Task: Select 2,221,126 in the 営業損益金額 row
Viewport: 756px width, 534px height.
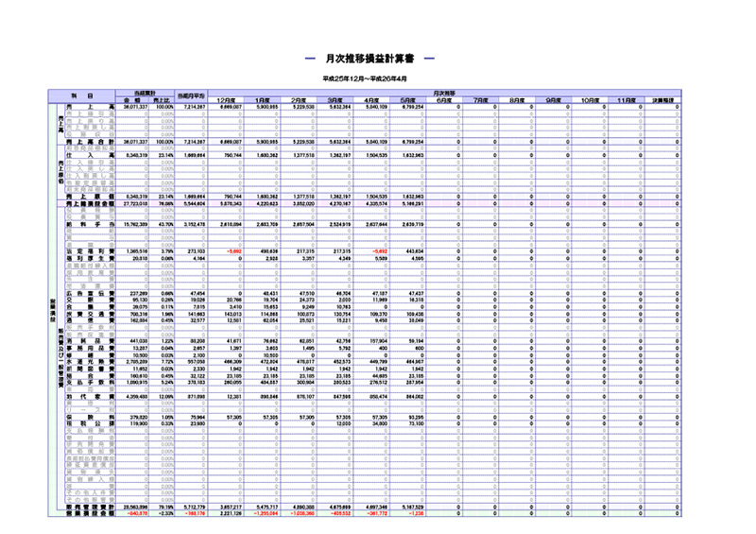Action: coord(231,513)
